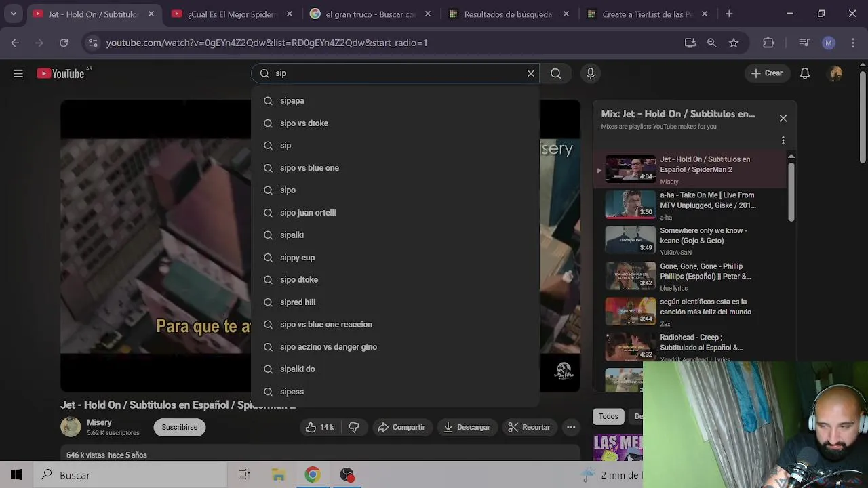Go back in browser history
The width and height of the screenshot is (868, 488).
[x=15, y=43]
